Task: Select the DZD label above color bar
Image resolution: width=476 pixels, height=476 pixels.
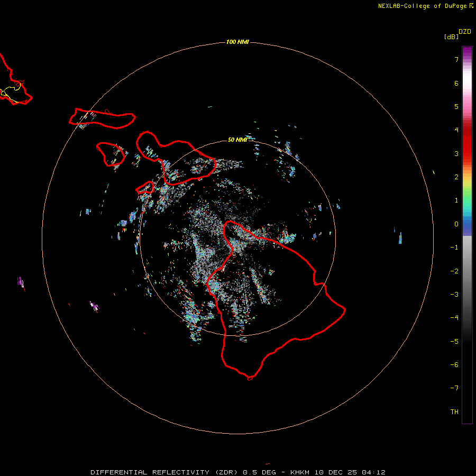Action: pos(464,32)
